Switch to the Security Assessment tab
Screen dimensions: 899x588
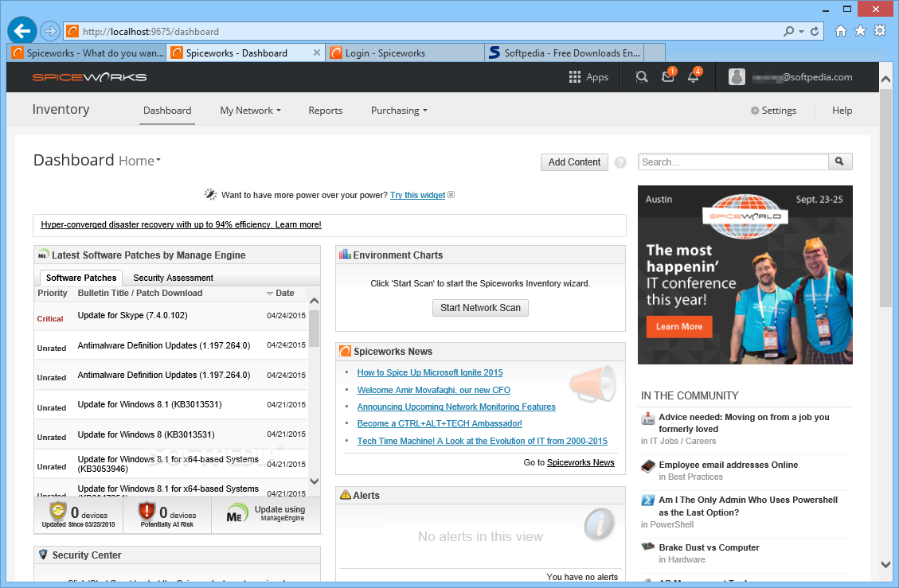click(x=173, y=278)
